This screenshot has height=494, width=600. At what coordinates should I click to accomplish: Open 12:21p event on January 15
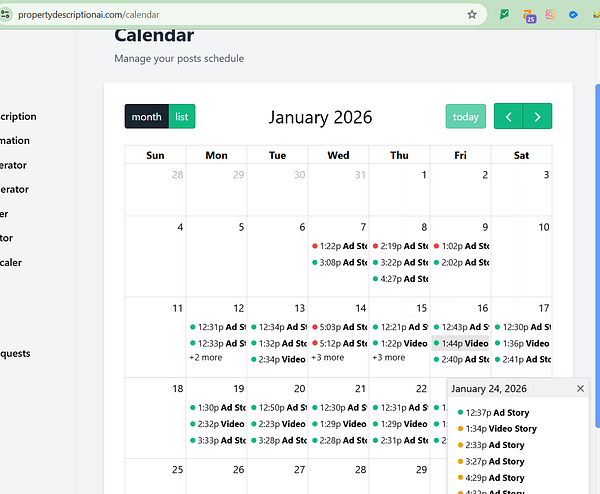pyautogui.click(x=399, y=327)
